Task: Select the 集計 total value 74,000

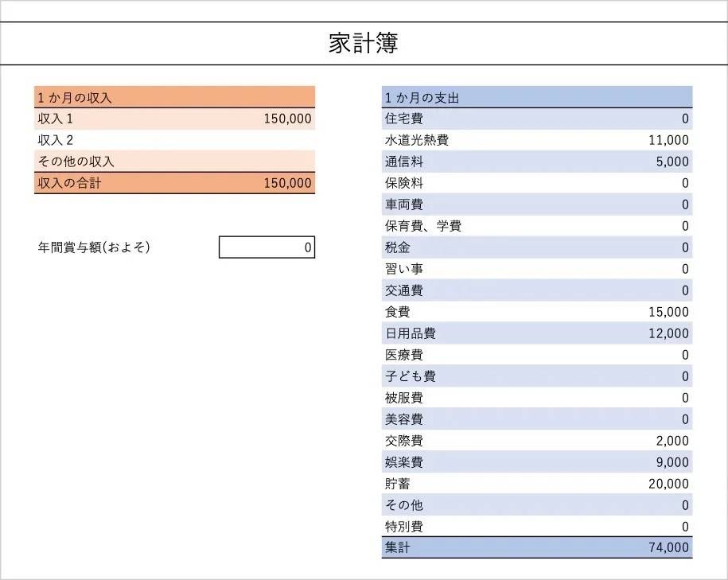Action: click(668, 547)
